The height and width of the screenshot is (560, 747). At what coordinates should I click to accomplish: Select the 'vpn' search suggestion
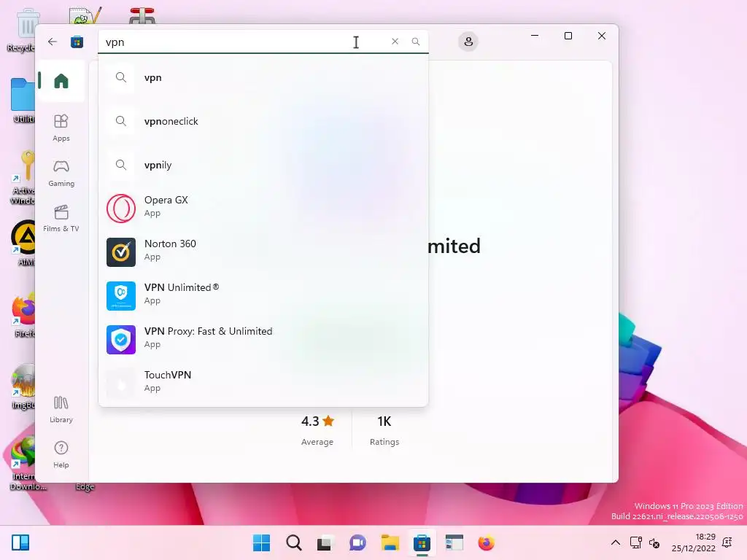pyautogui.click(x=263, y=77)
